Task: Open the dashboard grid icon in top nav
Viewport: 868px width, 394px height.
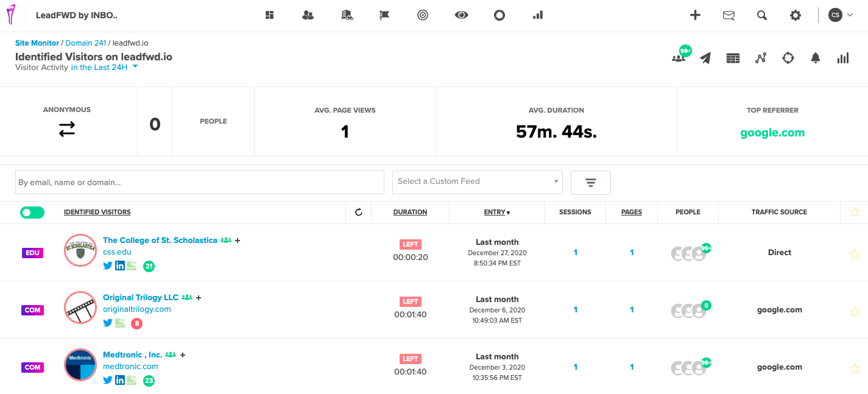Action: point(270,15)
